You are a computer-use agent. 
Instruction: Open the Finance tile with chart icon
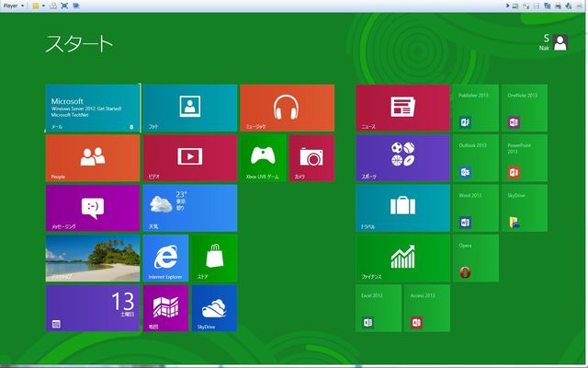pyautogui.click(x=402, y=259)
